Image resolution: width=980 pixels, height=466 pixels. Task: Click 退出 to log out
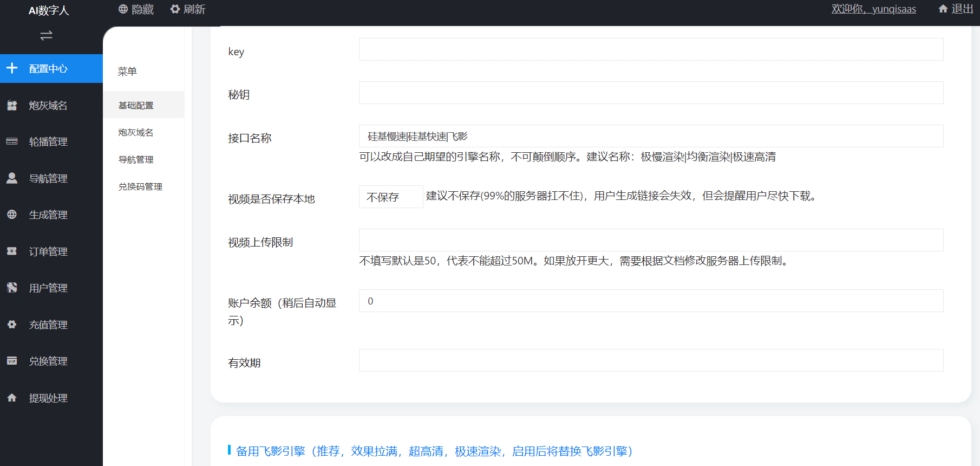[963, 9]
